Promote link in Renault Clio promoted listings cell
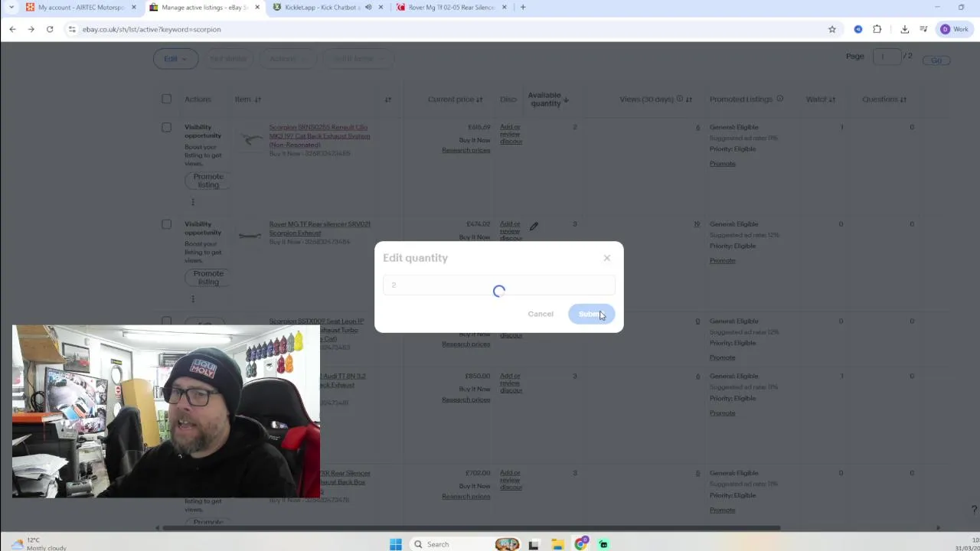Screen dimensions: 980x551 (722, 164)
